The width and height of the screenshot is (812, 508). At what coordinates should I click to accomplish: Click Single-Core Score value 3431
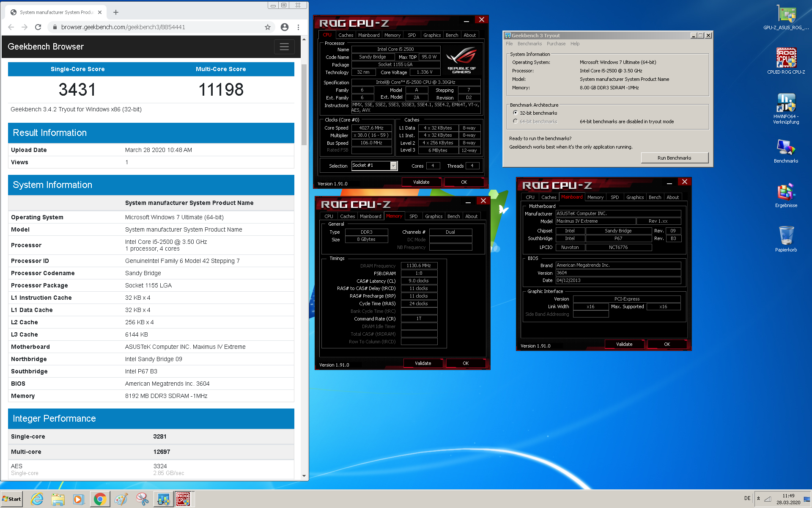(x=77, y=89)
